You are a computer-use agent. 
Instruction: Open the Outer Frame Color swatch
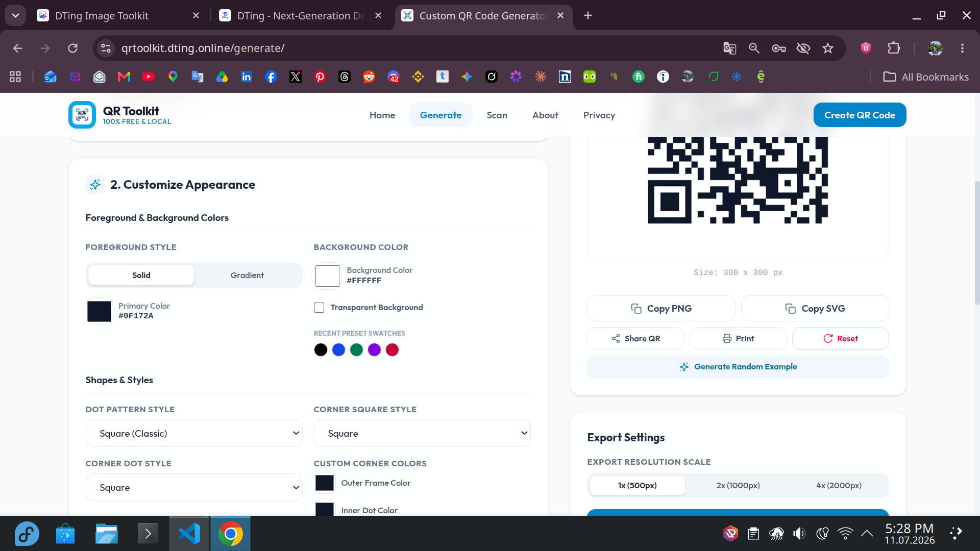point(325,483)
